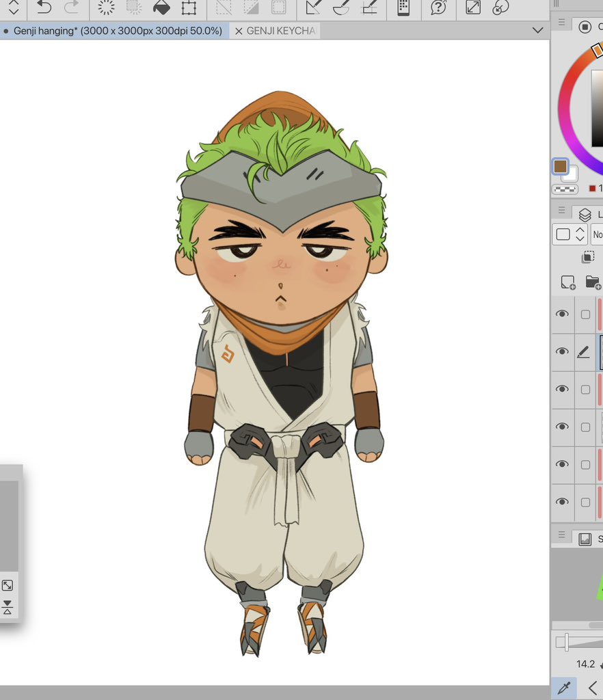Click the left chevron beside the eyedropper
Image resolution: width=603 pixels, height=700 pixels.
[x=593, y=688]
